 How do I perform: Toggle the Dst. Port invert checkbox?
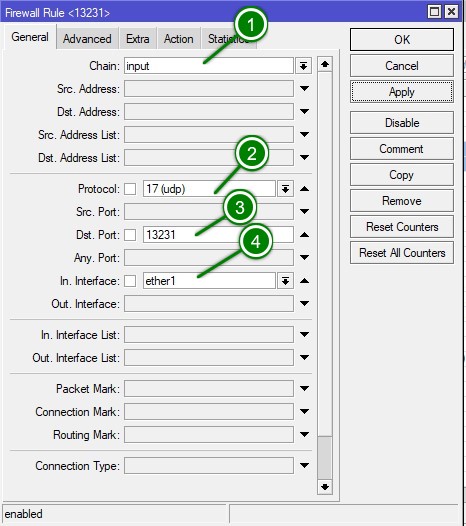coord(130,235)
